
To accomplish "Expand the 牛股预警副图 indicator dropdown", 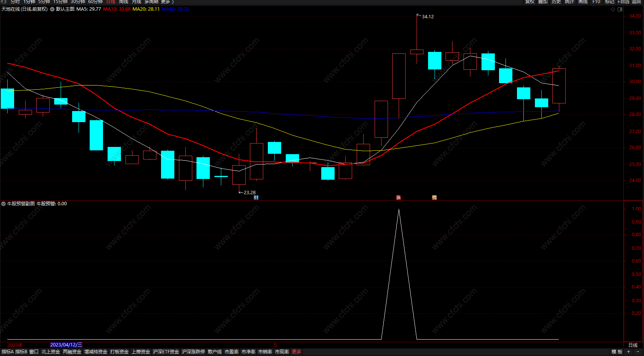I will point(3,204).
